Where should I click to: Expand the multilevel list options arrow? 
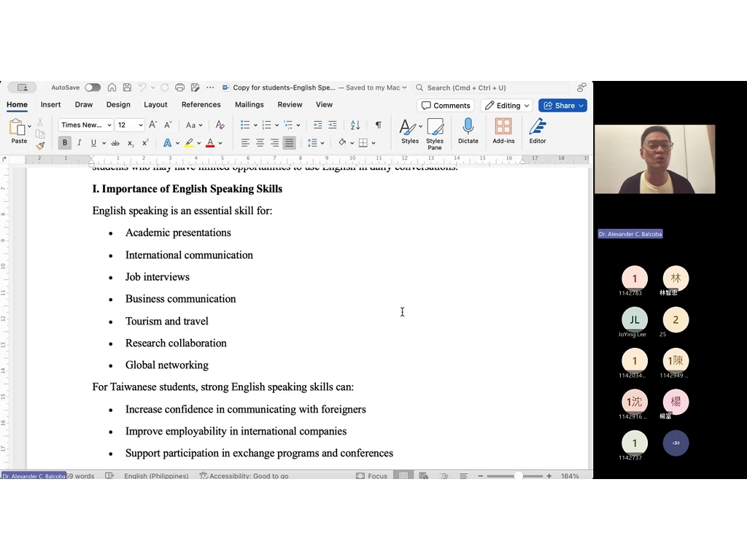298,125
